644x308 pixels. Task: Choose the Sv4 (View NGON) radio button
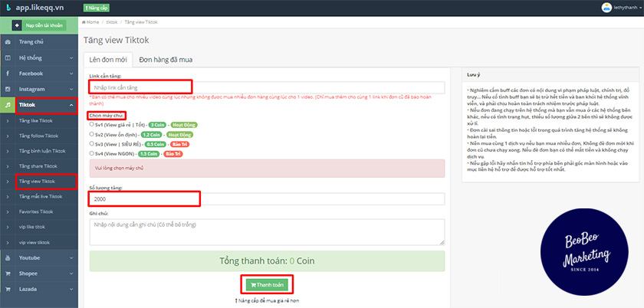[x=92, y=153]
